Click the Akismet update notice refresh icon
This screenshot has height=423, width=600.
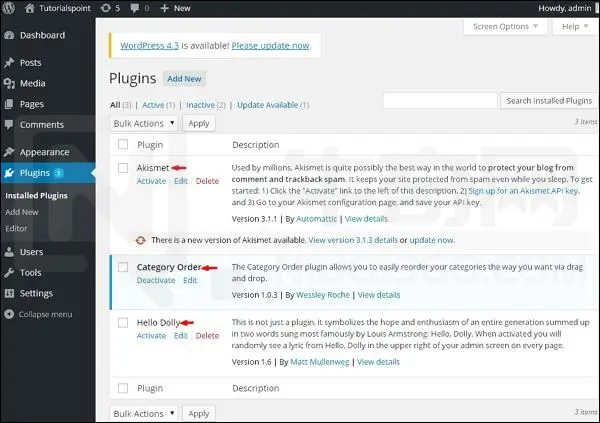[x=141, y=240]
